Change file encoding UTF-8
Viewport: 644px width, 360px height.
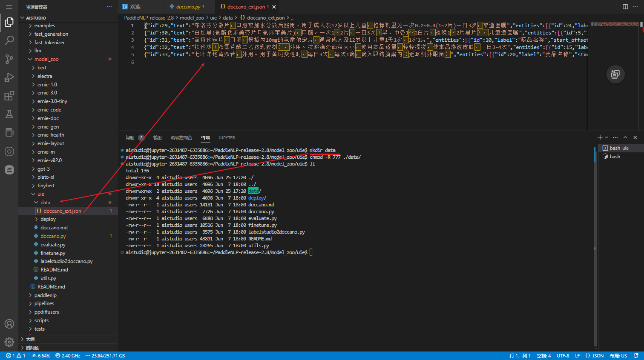click(x=563, y=356)
